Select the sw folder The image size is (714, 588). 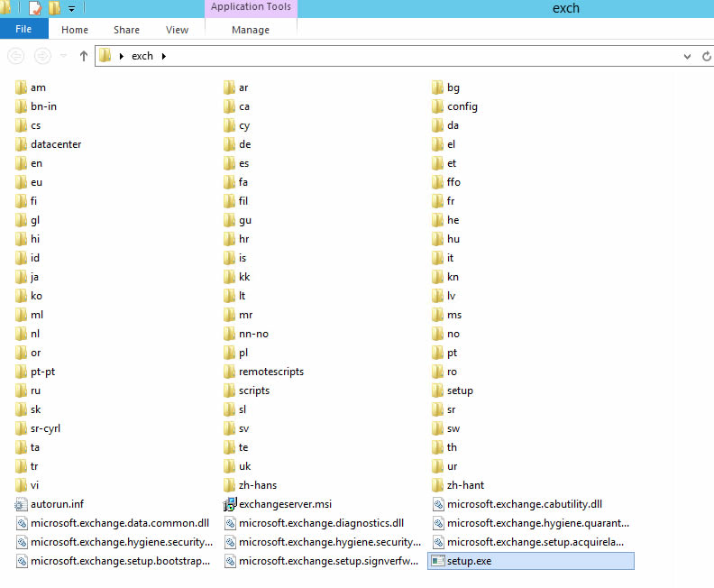pyautogui.click(x=446, y=428)
